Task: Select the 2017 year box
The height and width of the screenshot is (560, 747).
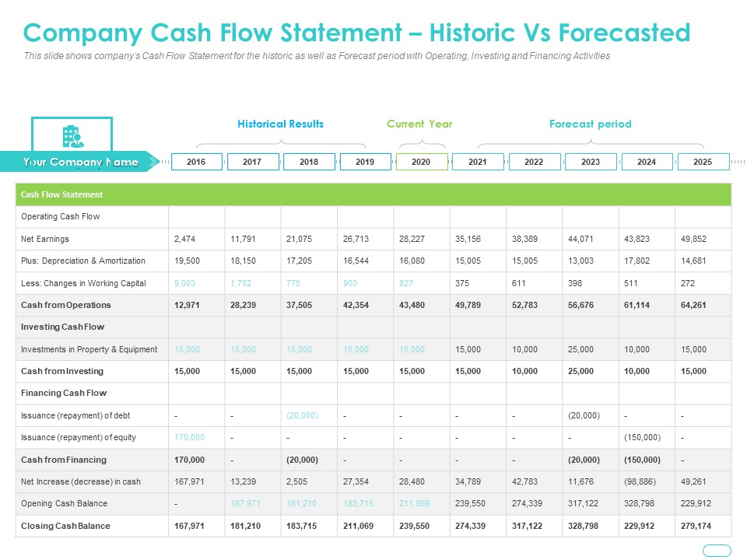Action: pos(252,162)
